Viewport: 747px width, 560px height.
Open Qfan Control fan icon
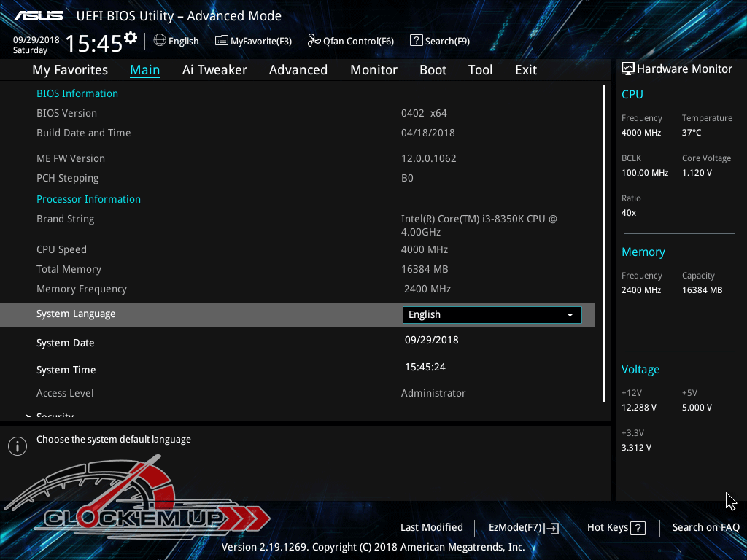314,41
